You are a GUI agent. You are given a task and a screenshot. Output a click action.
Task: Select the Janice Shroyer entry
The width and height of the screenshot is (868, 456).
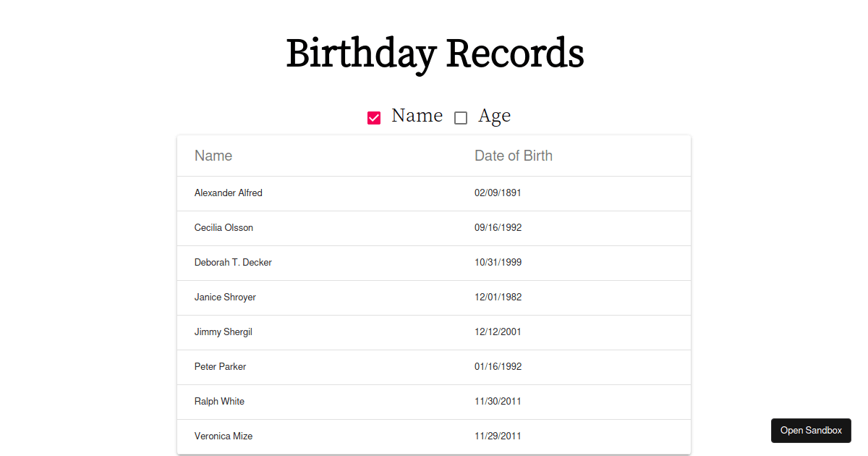coord(225,297)
